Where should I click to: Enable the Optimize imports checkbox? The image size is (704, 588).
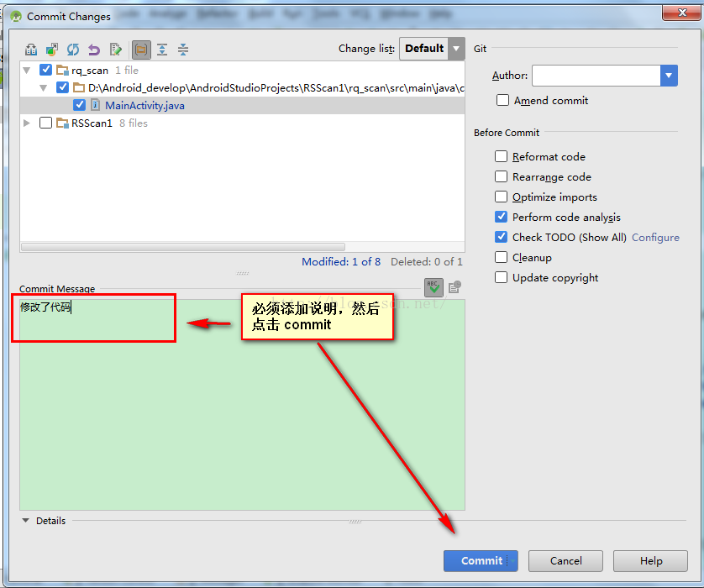501,197
